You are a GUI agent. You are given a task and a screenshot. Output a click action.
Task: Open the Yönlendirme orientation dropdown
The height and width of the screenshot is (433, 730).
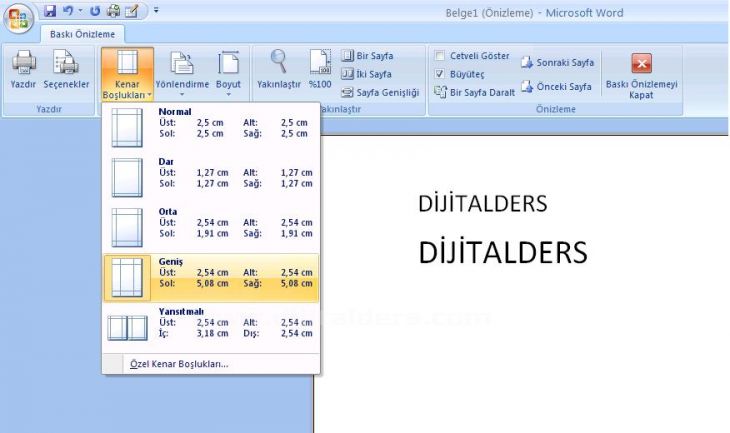click(x=182, y=74)
